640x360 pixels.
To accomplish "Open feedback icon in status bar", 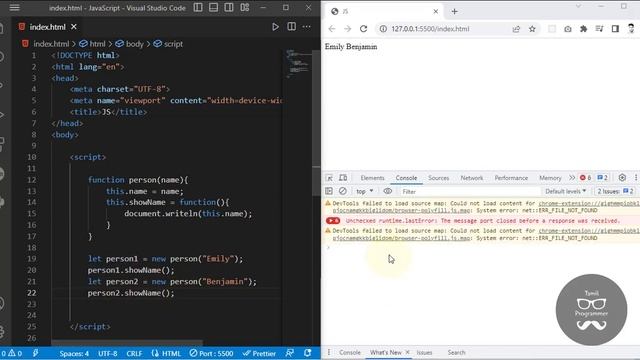I will [x=290, y=353].
